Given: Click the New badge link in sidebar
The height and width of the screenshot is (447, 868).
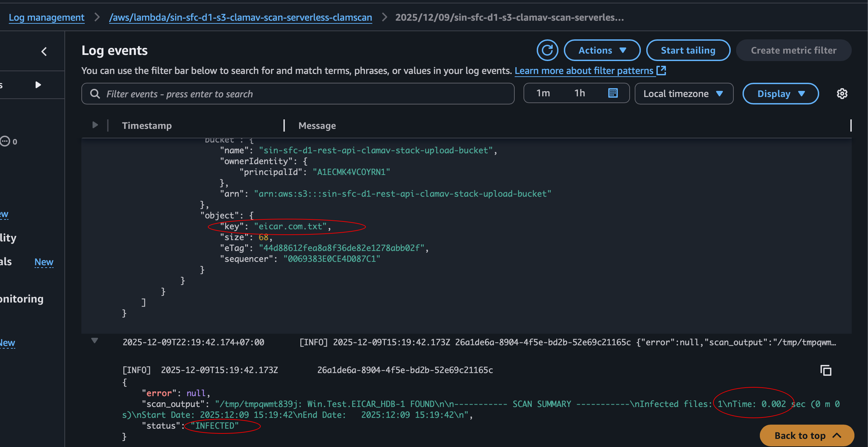Looking at the screenshot, I should (44, 262).
